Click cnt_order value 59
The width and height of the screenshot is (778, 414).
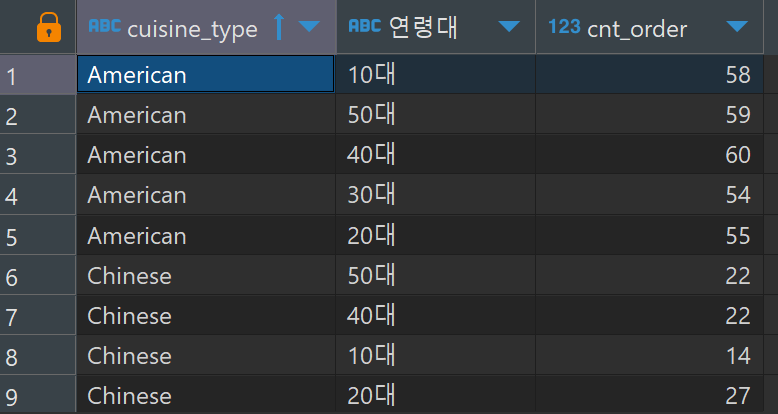click(x=649, y=115)
